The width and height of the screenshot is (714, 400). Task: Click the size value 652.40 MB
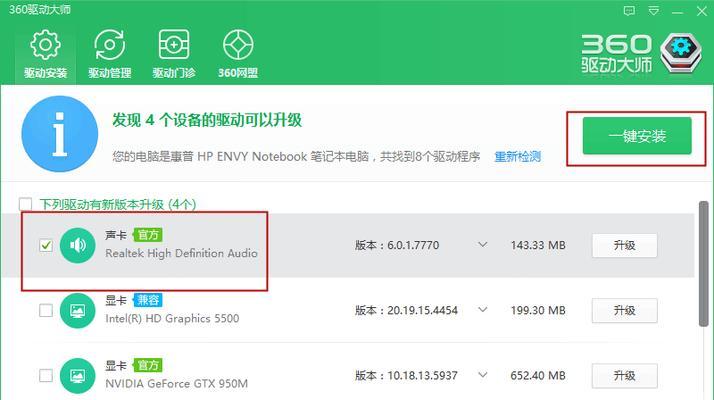pyautogui.click(x=538, y=376)
